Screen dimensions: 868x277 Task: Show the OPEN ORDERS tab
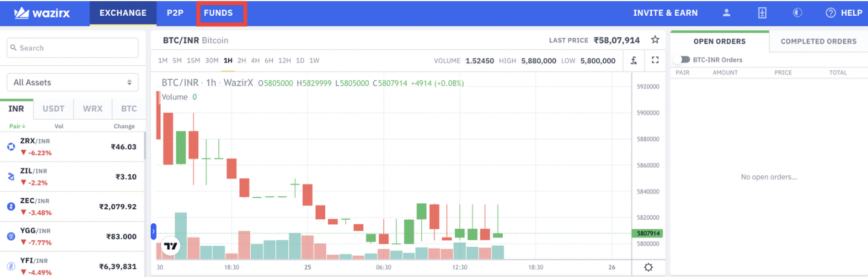pyautogui.click(x=719, y=41)
